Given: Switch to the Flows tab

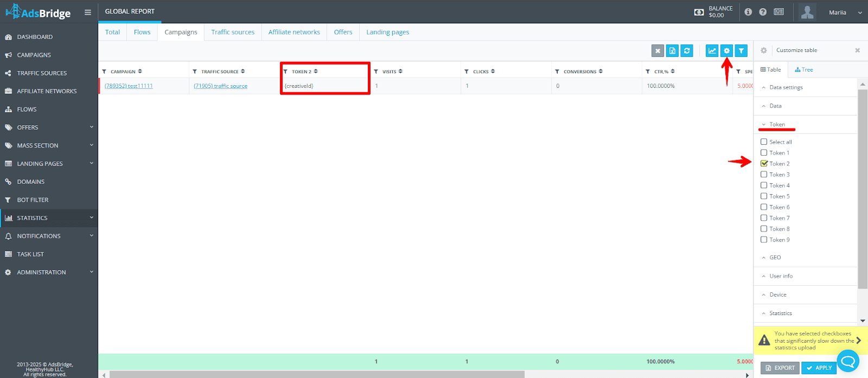Looking at the screenshot, I should click(142, 32).
